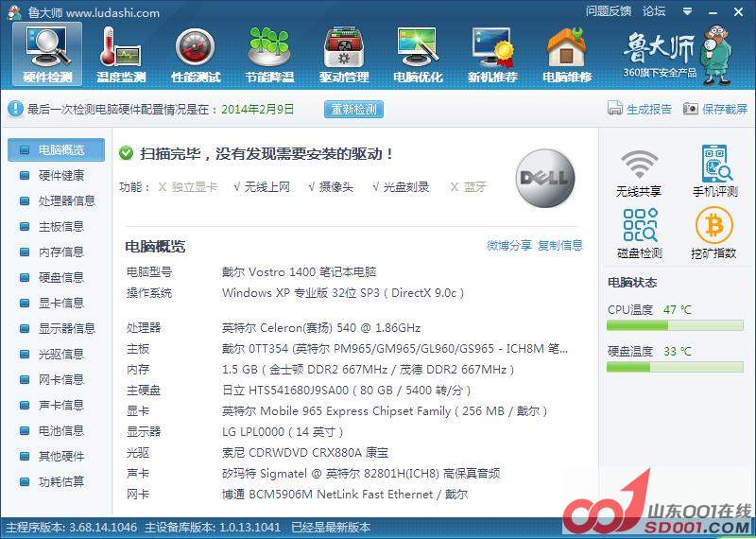Open the 温度监测 temperature monitoring tool

click(120, 54)
